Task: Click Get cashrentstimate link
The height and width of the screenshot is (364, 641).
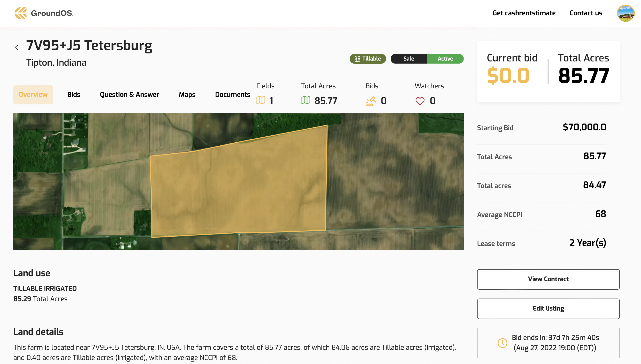Action: (524, 13)
